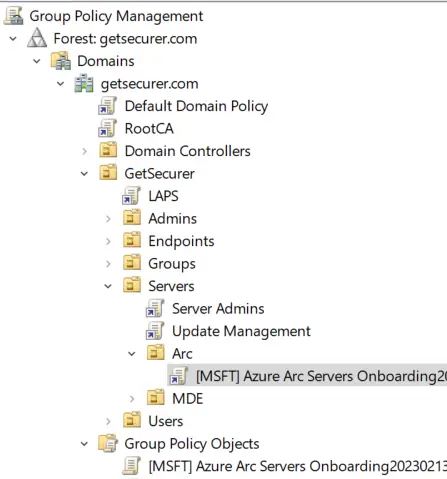This screenshot has width=447, height=479.
Task: Click the Arc OU folder icon
Action: pos(156,352)
